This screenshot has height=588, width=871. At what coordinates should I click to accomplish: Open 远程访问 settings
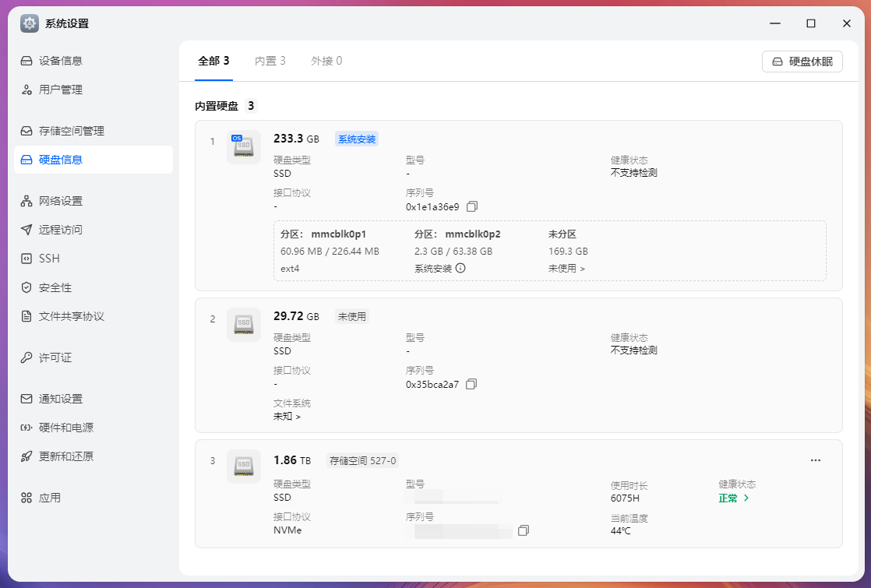[93, 230]
